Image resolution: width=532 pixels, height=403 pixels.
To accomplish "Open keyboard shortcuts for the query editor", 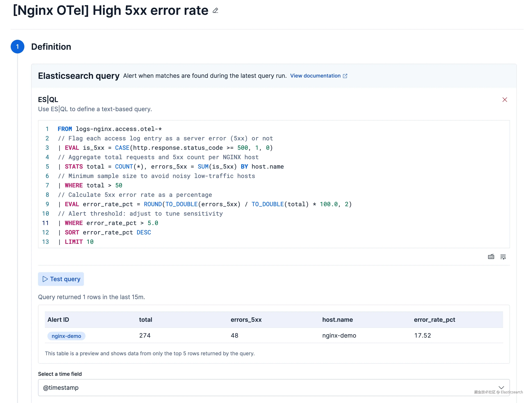I will tap(491, 257).
